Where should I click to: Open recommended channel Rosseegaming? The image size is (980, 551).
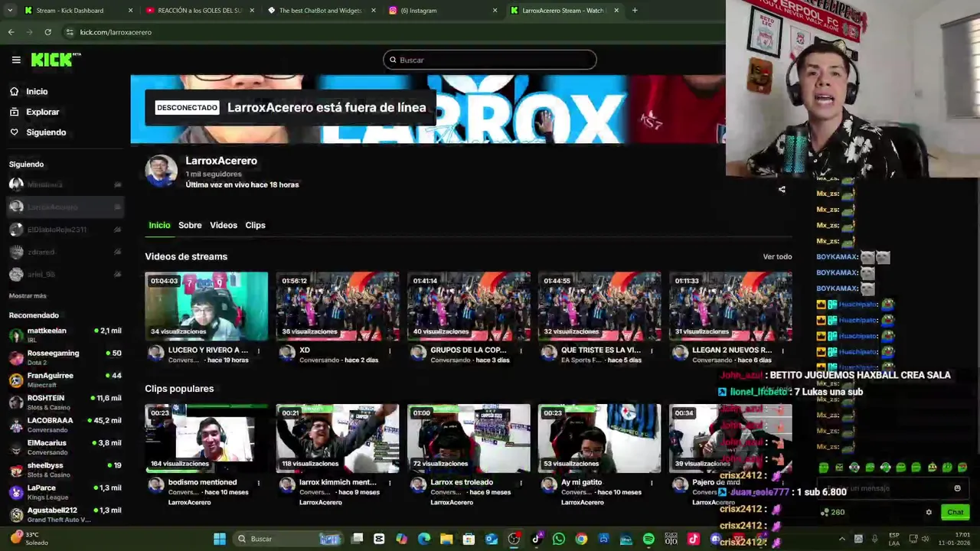[65, 357]
